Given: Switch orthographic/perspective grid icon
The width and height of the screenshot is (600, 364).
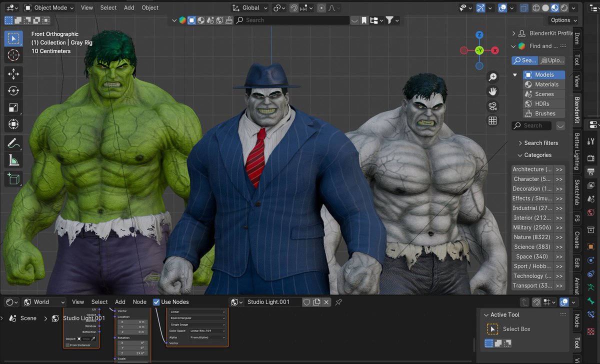Looking at the screenshot, I should point(492,120).
